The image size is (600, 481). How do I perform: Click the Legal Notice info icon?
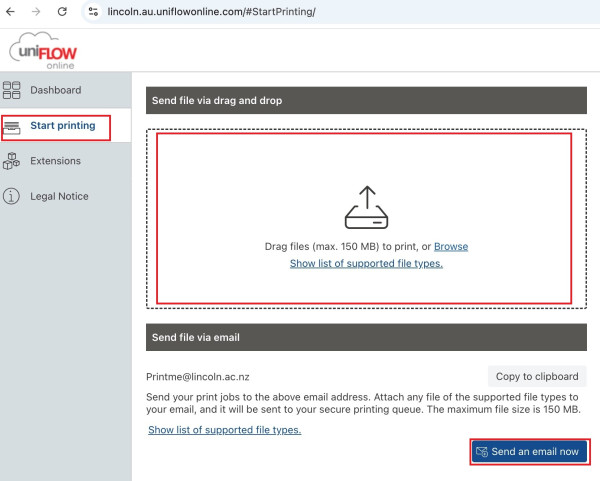(x=11, y=196)
